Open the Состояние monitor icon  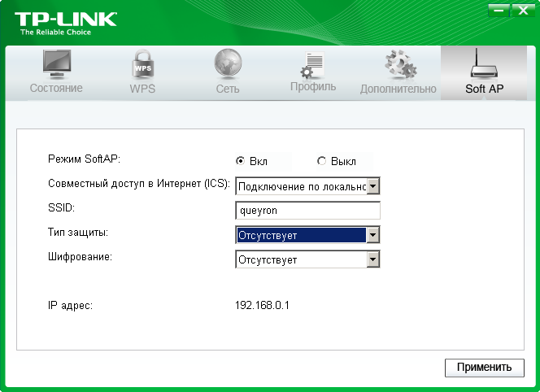[57, 64]
